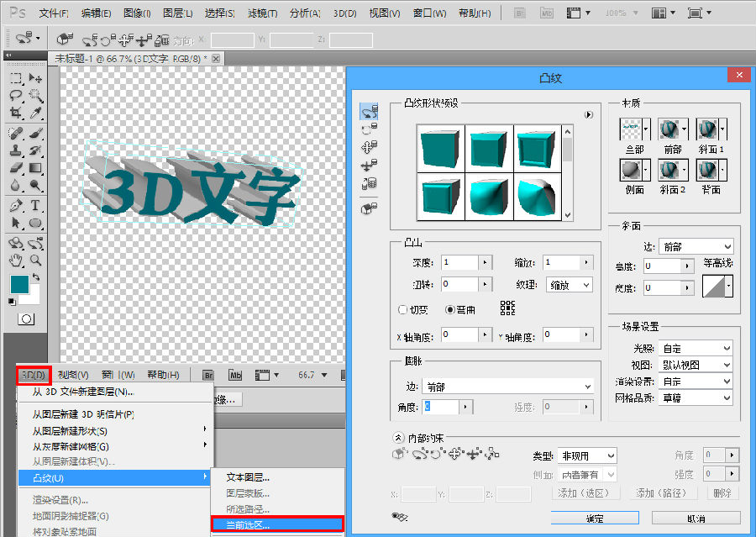The height and width of the screenshot is (537, 756).
Task: Open the 全部 material picker
Action: point(634,129)
